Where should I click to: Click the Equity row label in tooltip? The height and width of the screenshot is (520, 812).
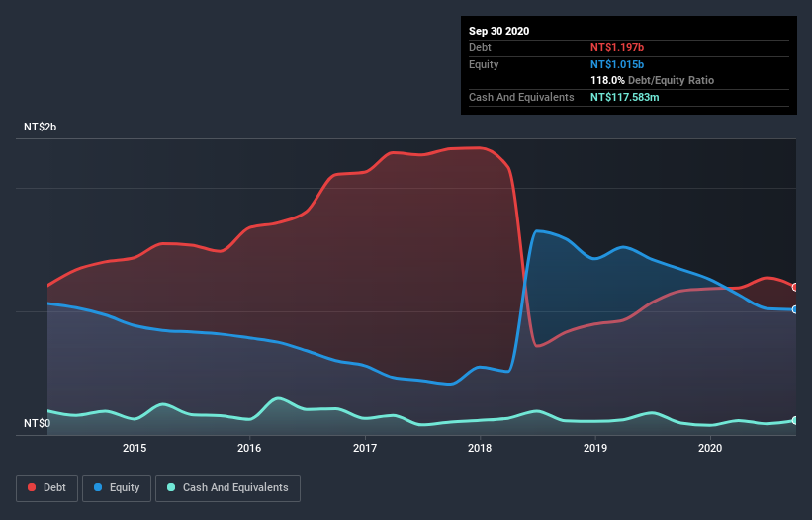click(x=484, y=64)
